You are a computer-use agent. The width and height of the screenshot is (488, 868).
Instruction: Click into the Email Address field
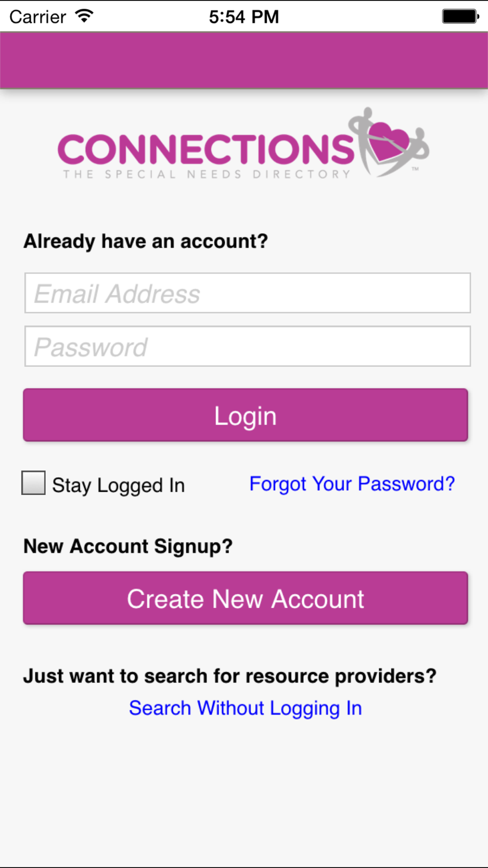(247, 293)
